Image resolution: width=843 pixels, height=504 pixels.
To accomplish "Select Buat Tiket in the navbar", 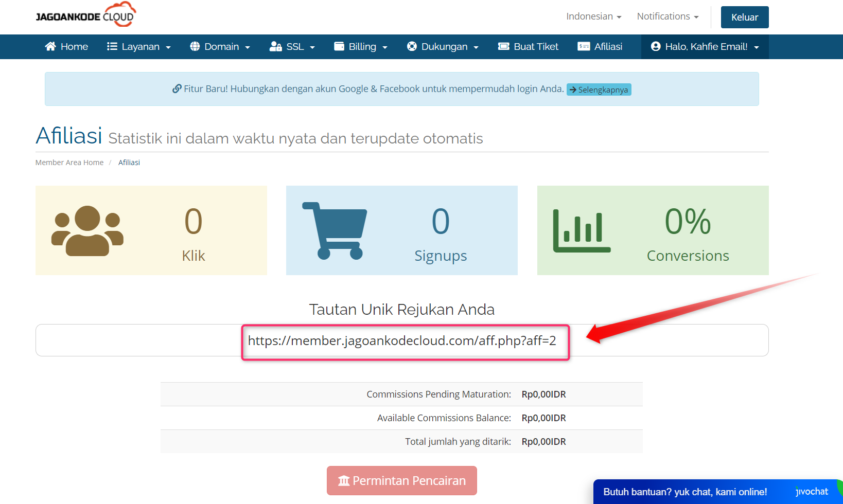I will point(528,46).
